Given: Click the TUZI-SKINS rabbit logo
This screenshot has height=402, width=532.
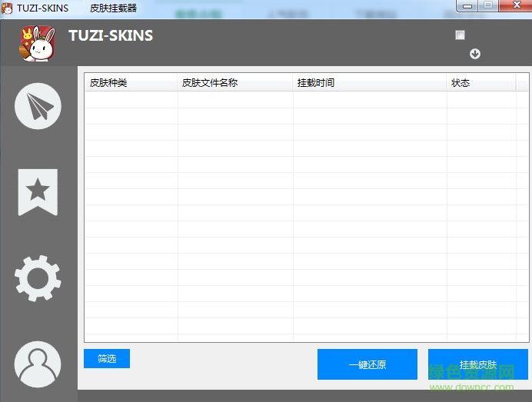Looking at the screenshot, I should point(37,45).
